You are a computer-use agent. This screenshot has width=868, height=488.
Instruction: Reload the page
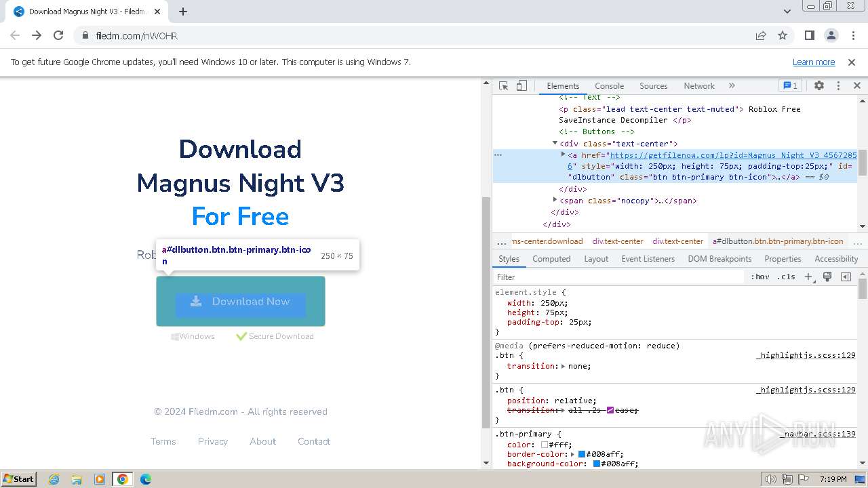[x=58, y=35]
